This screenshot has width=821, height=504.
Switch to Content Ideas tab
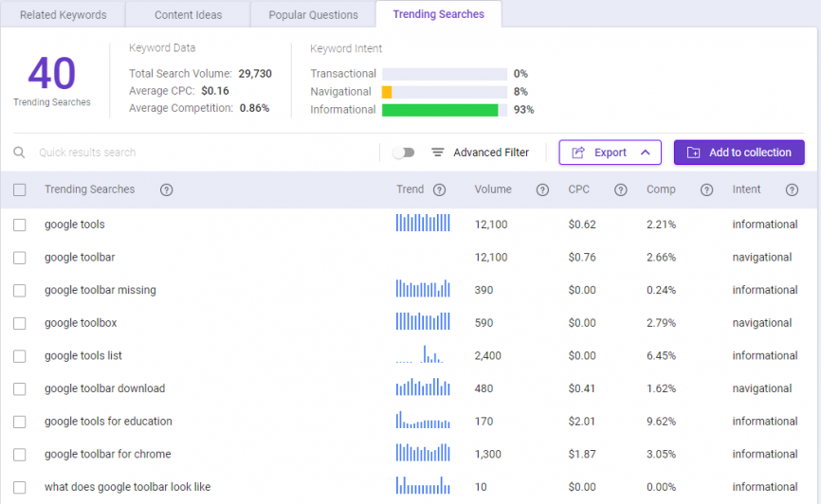pyautogui.click(x=188, y=14)
